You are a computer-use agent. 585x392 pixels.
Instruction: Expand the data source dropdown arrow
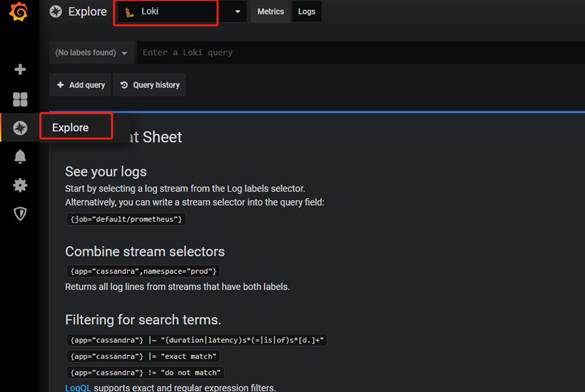pos(237,12)
